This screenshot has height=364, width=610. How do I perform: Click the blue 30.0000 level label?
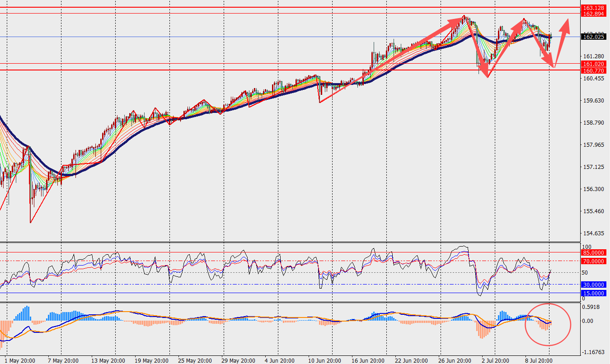tap(594, 285)
